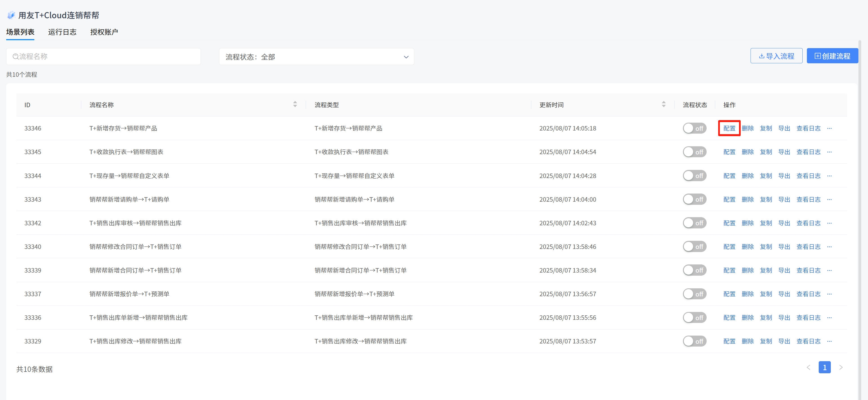868x400 pixels.
Task: Open more actions (…) for flow 33344
Action: (829, 176)
